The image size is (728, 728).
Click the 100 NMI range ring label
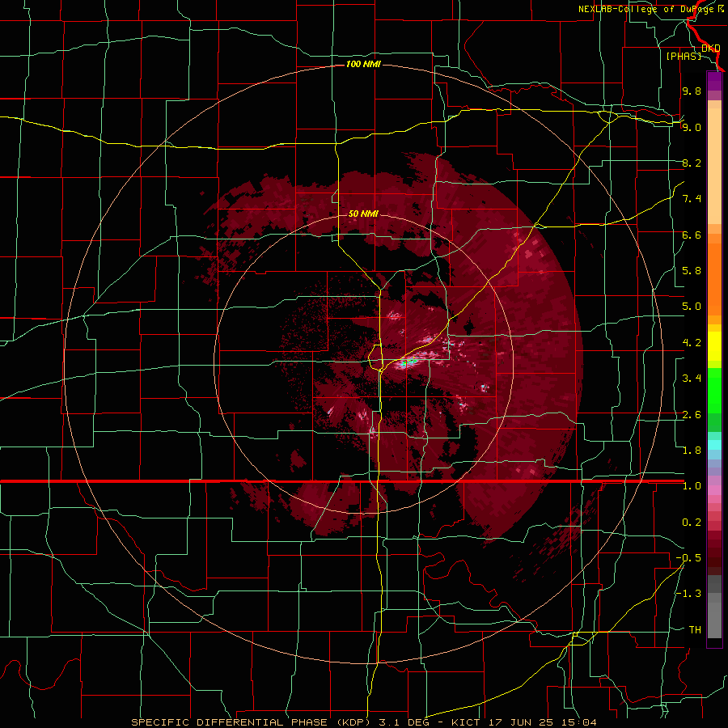point(363,64)
